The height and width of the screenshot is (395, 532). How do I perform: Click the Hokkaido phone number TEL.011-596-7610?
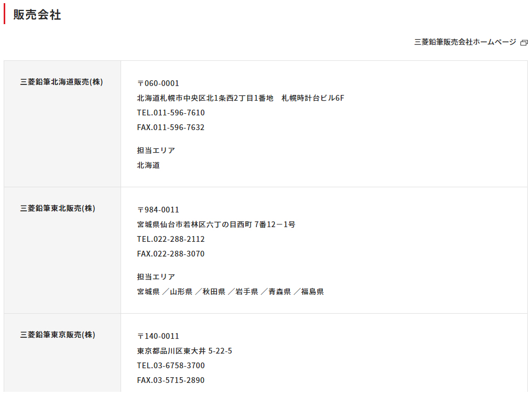[x=171, y=113]
